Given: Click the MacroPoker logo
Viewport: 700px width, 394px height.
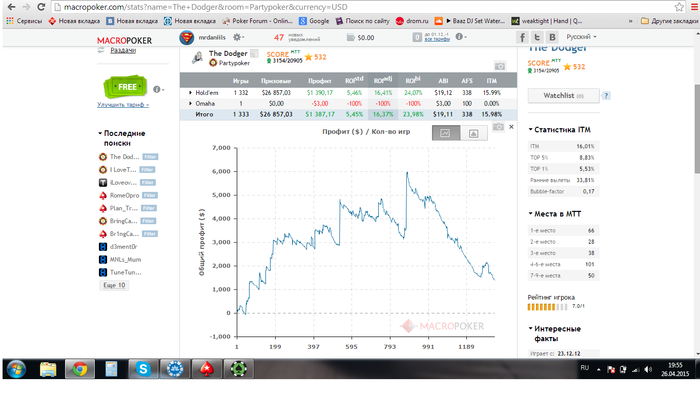Looking at the screenshot, I should [x=124, y=40].
